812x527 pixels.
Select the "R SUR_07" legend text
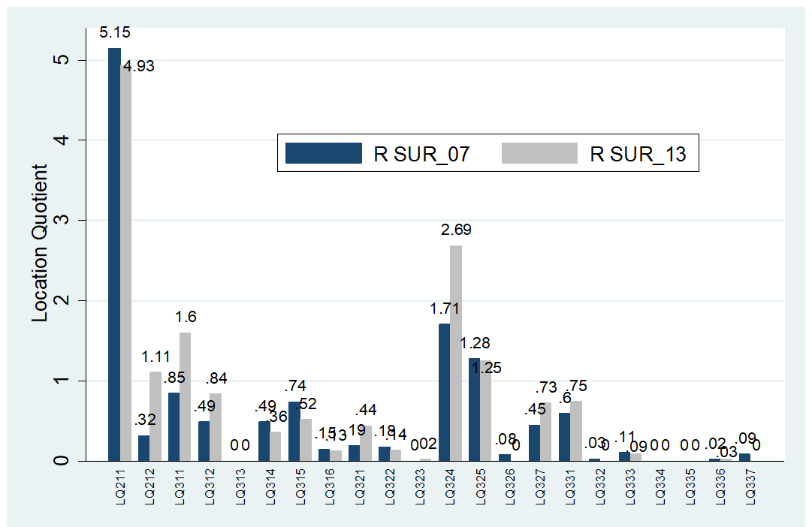pyautogui.click(x=421, y=155)
